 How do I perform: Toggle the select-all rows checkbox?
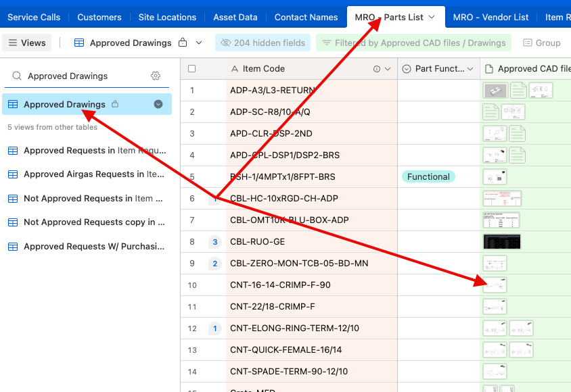[x=192, y=69]
